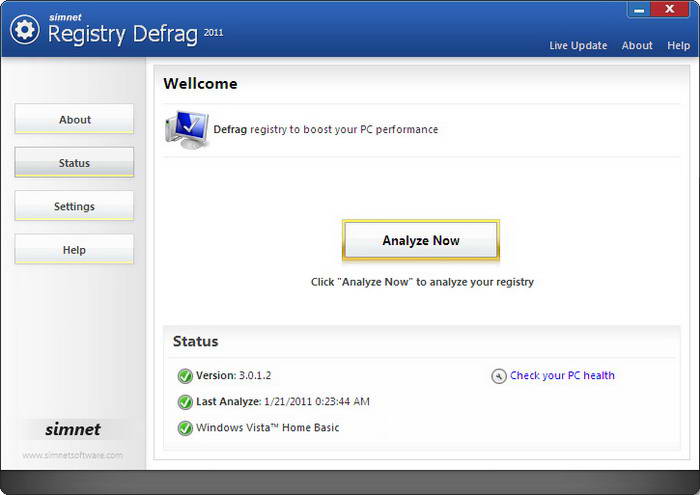Open the Settings sidebar button
The width and height of the screenshot is (700, 495).
click(74, 206)
